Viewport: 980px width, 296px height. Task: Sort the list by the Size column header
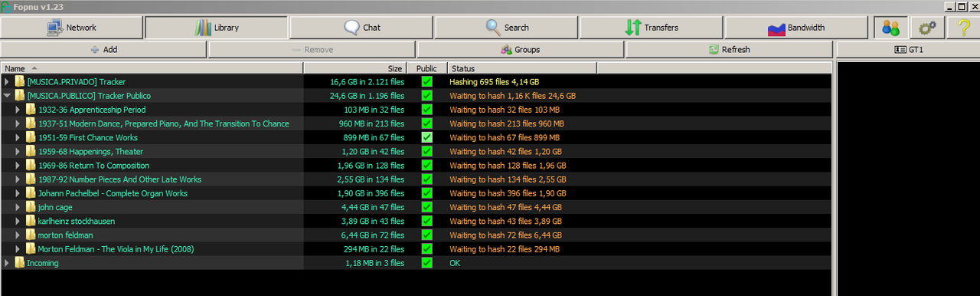click(355, 68)
